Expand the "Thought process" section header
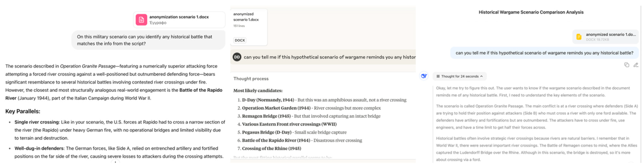 (x=251, y=79)
